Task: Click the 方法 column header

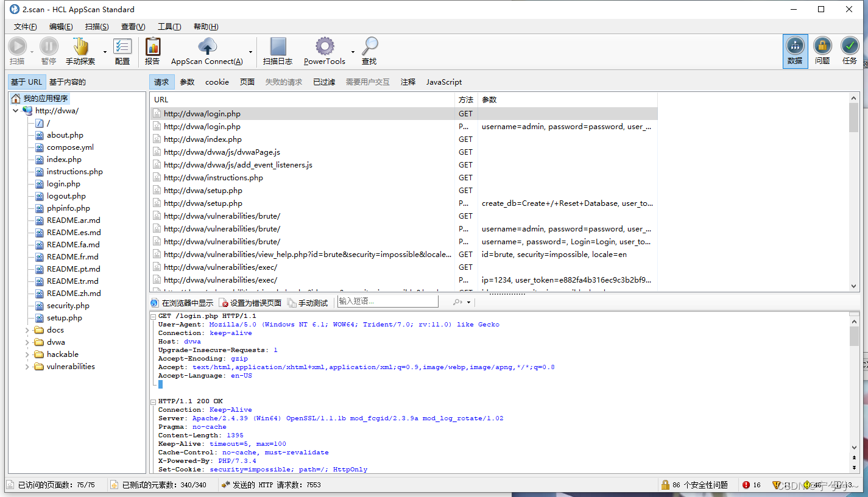Action: 466,100
